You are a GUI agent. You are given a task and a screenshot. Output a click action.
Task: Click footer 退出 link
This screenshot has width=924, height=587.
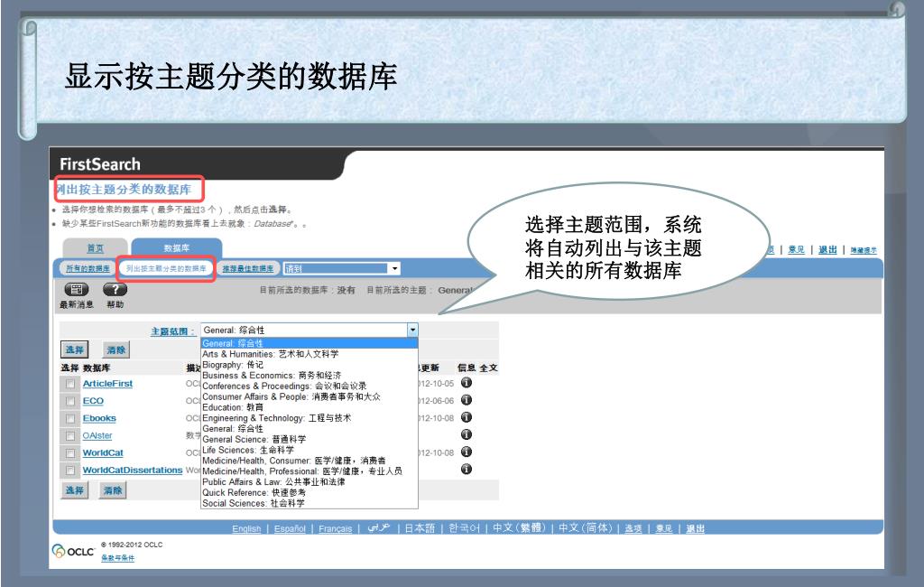click(696, 528)
